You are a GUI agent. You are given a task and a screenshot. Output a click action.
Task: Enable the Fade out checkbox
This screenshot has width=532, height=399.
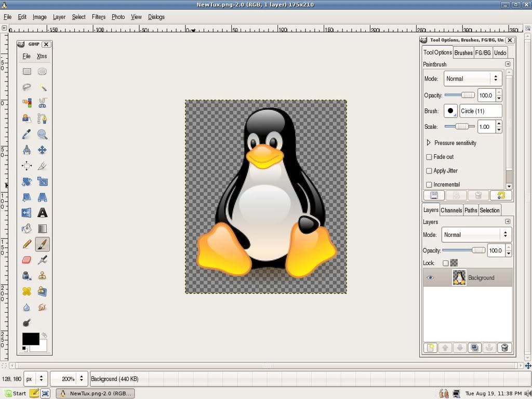tap(429, 157)
